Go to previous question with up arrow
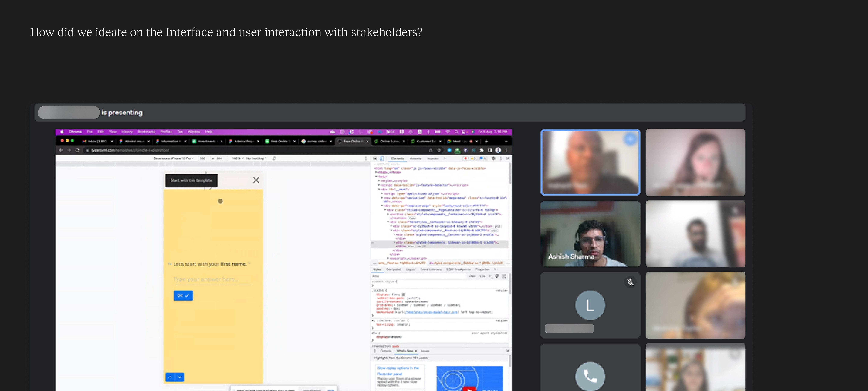 [x=170, y=377]
